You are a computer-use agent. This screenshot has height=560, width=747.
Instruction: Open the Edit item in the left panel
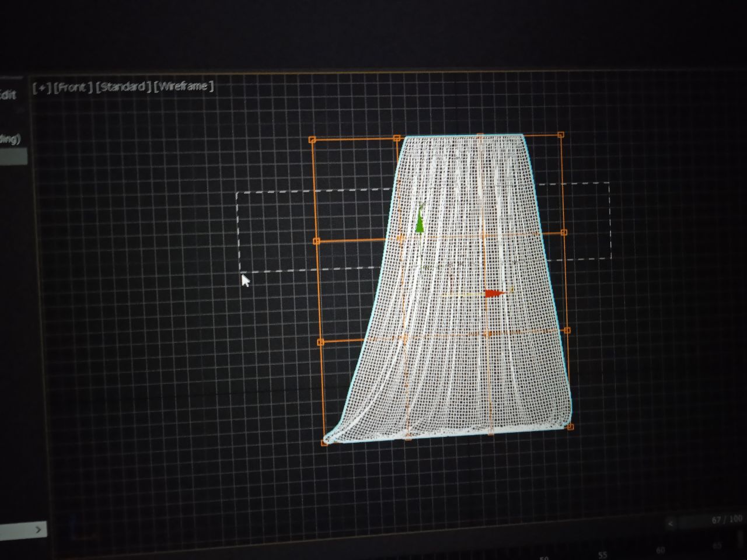point(8,94)
